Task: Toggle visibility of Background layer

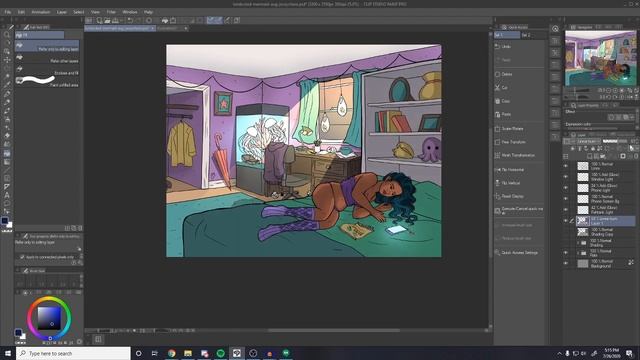Action: (566, 264)
